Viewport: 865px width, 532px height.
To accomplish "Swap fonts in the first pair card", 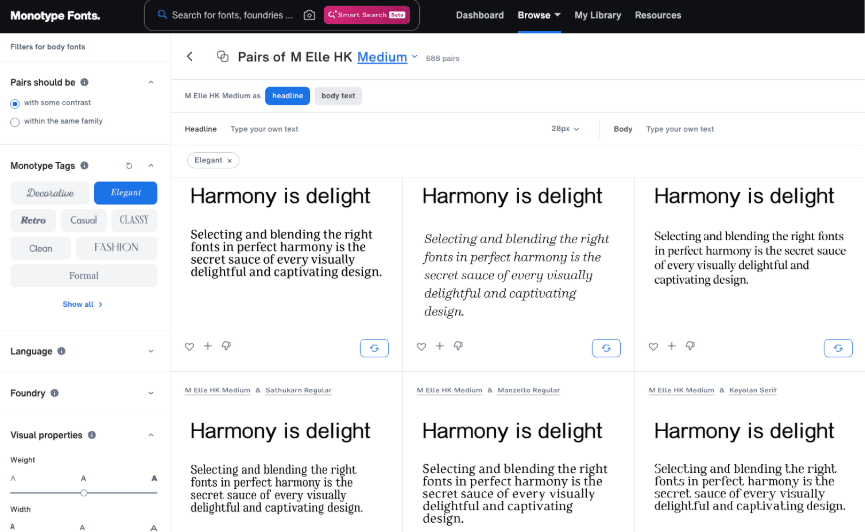I will [374, 348].
